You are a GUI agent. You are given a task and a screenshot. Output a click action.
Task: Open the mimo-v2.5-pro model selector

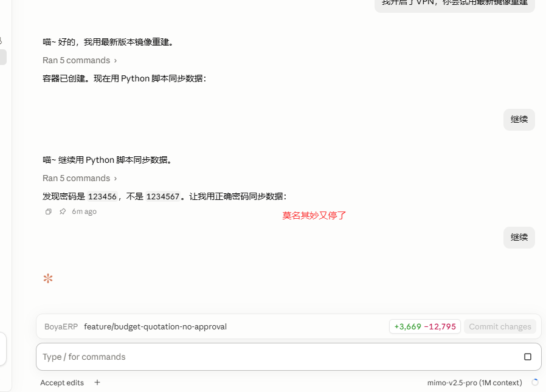(475, 383)
